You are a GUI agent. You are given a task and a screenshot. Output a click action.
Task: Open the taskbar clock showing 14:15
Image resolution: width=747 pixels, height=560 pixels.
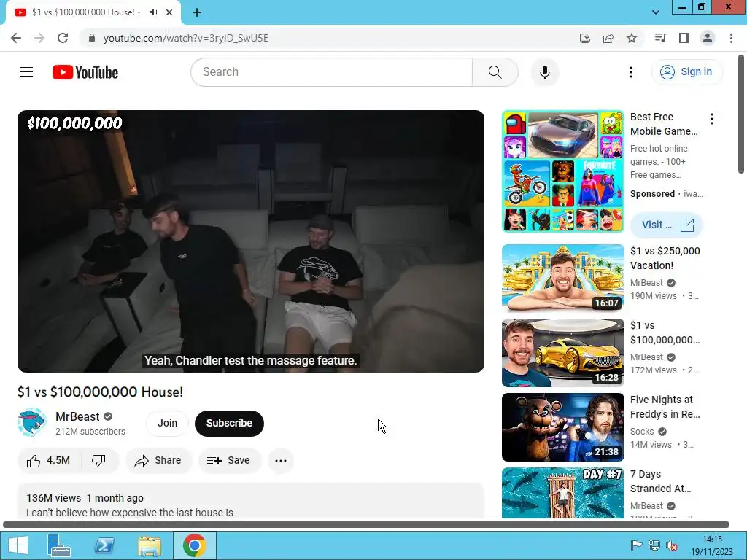pyautogui.click(x=712, y=545)
